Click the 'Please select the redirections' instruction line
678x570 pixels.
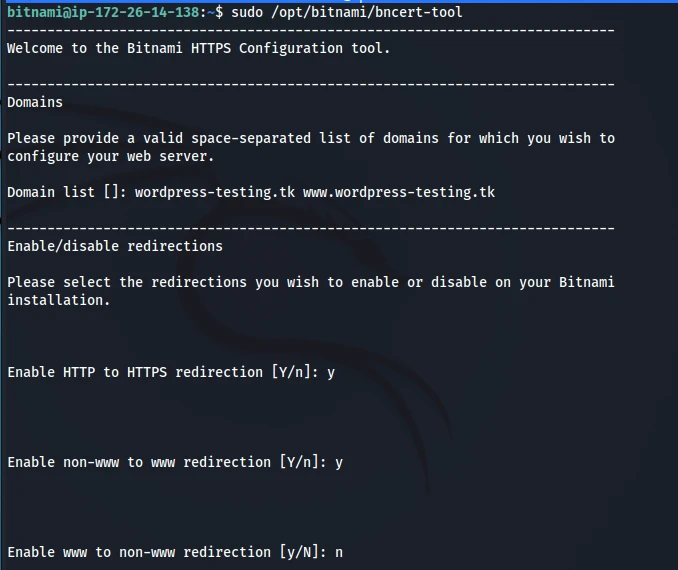310,282
